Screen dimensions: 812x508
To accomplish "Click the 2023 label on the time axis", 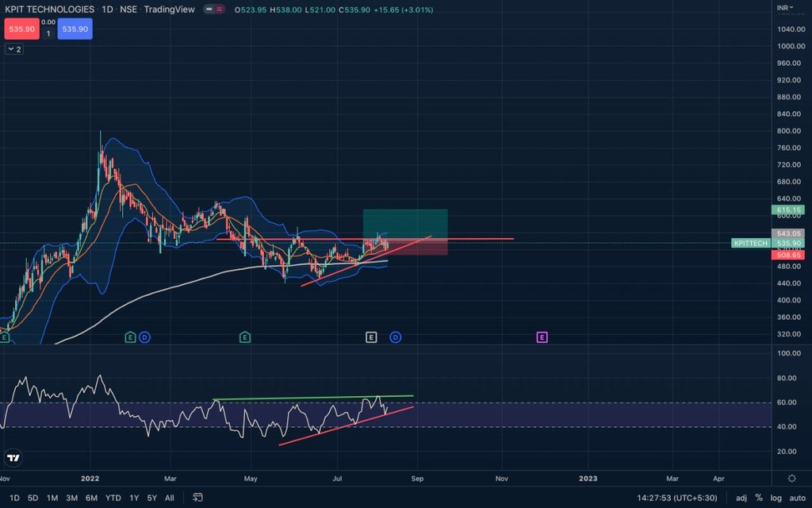I will 588,479.
